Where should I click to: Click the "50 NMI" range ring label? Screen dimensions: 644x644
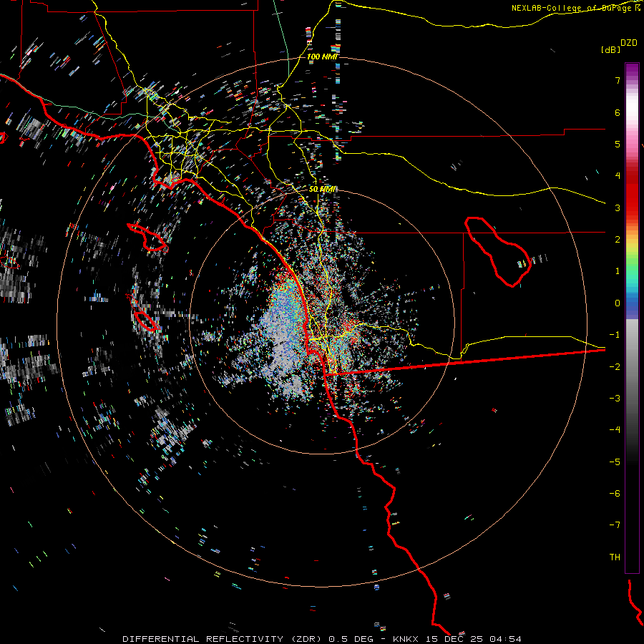pyautogui.click(x=323, y=190)
